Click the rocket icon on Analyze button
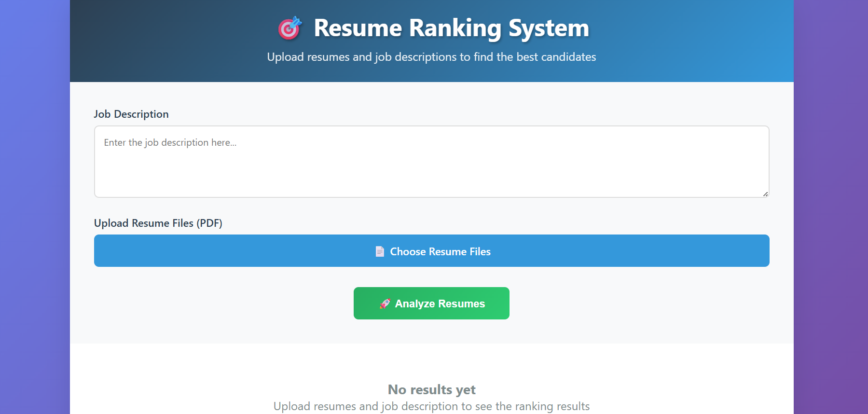The height and width of the screenshot is (414, 868). 385,304
